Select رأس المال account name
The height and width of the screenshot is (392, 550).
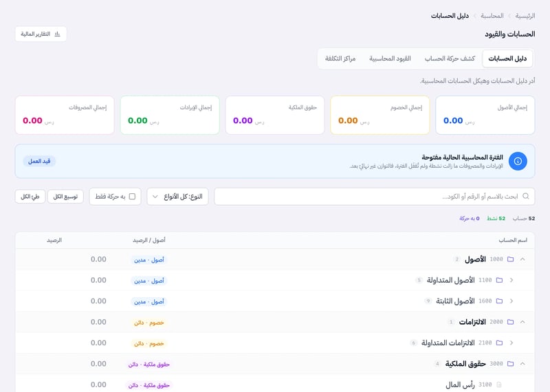(460, 384)
